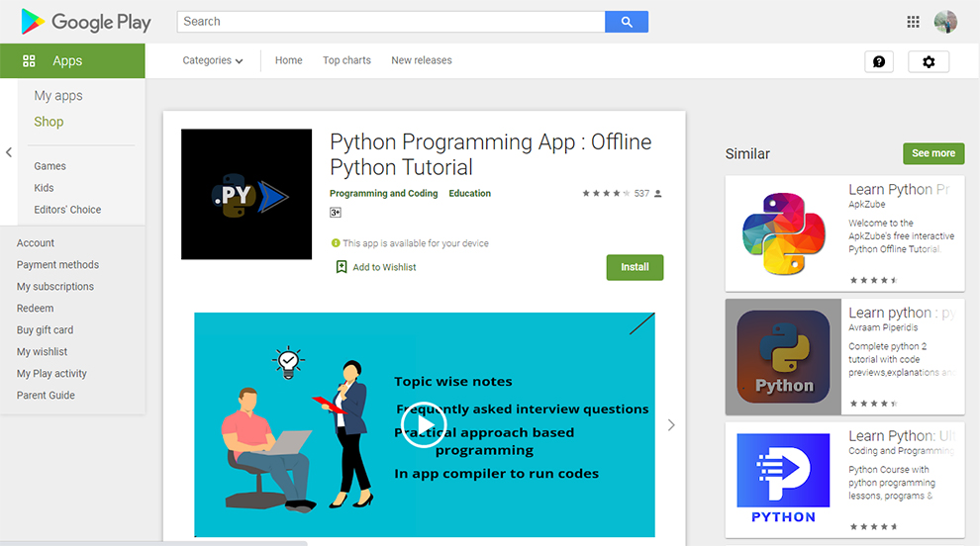Click the Apps grid icon in the green bar

(x=29, y=60)
